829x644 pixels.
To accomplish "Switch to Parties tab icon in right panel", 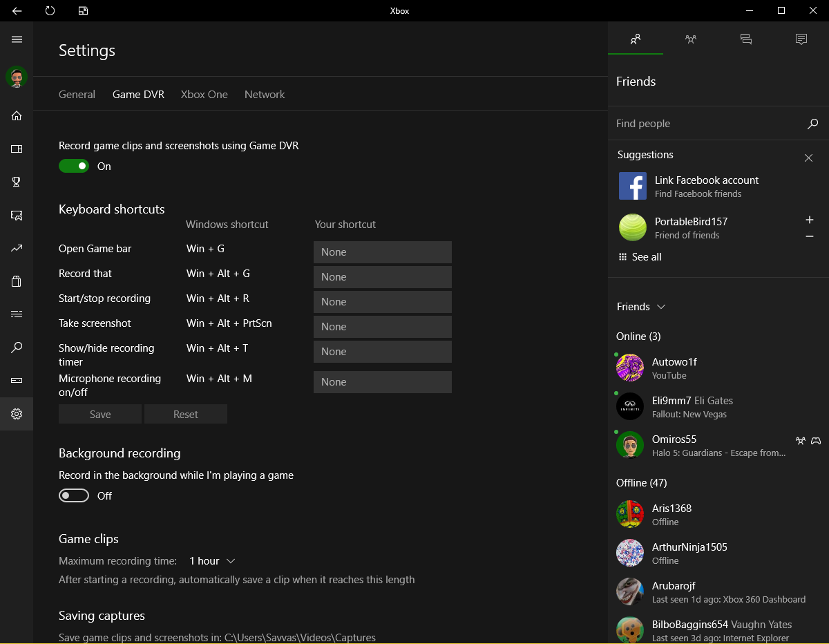I will pyautogui.click(x=691, y=39).
